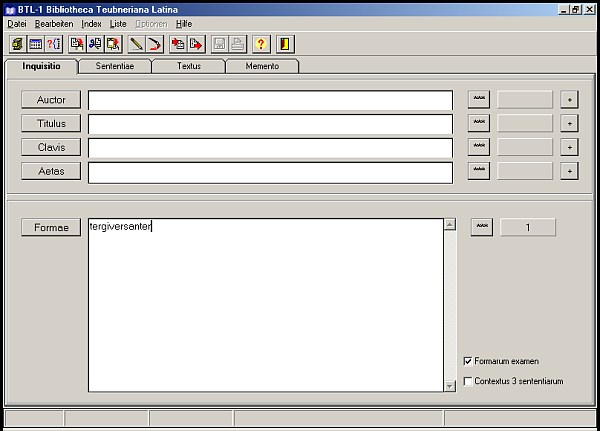Switch to the Textus tab
Image resolution: width=600 pixels, height=431 pixels.
(189, 66)
